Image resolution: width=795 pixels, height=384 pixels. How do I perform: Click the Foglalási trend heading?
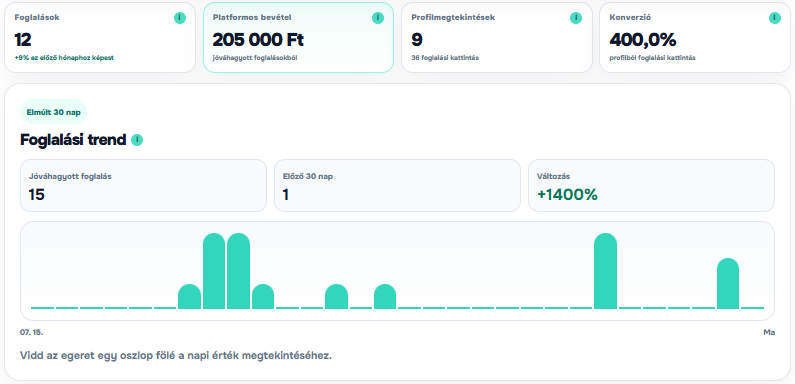(x=73, y=140)
